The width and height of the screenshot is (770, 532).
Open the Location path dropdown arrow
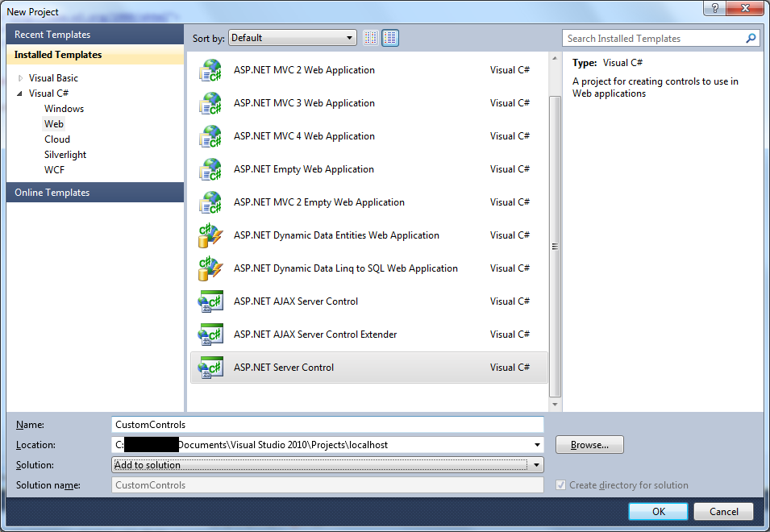tap(537, 445)
